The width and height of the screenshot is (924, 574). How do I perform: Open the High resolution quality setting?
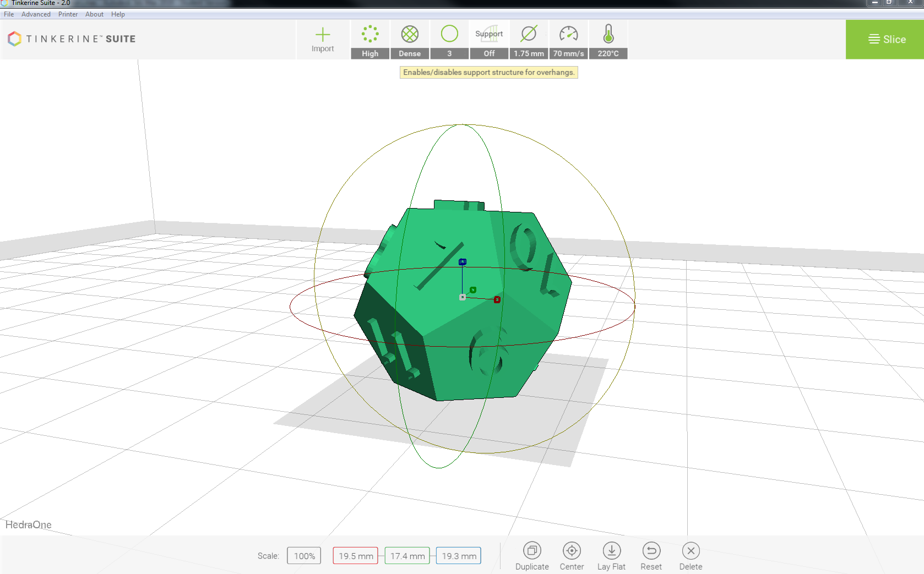tap(370, 40)
